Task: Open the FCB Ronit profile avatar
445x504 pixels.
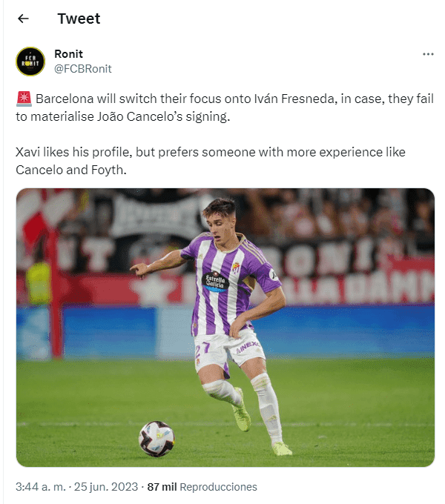Action: tap(30, 62)
